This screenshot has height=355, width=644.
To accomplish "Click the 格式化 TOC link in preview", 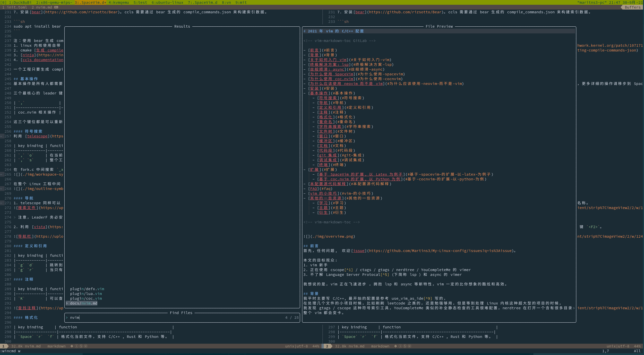I will [x=326, y=117].
